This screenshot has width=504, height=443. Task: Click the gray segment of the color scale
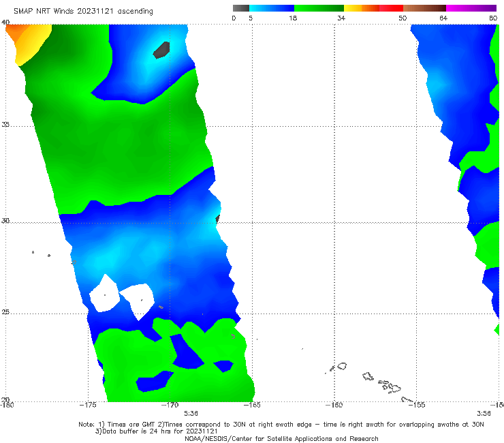[240, 8]
